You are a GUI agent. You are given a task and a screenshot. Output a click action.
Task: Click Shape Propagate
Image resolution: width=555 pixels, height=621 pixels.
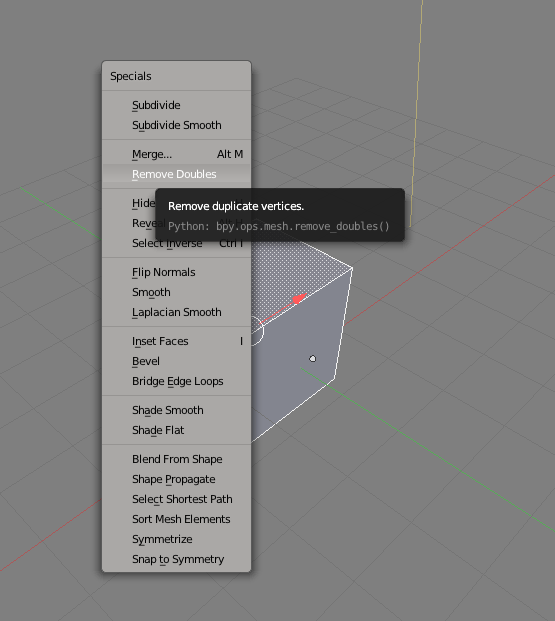(x=176, y=479)
